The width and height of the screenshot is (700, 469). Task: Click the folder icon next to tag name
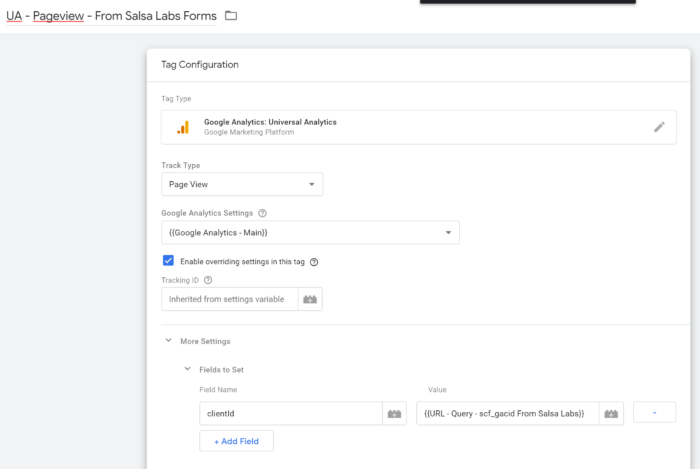coord(231,16)
